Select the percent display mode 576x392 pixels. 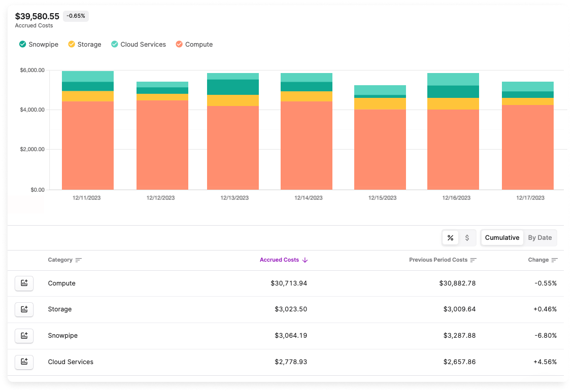click(x=450, y=237)
